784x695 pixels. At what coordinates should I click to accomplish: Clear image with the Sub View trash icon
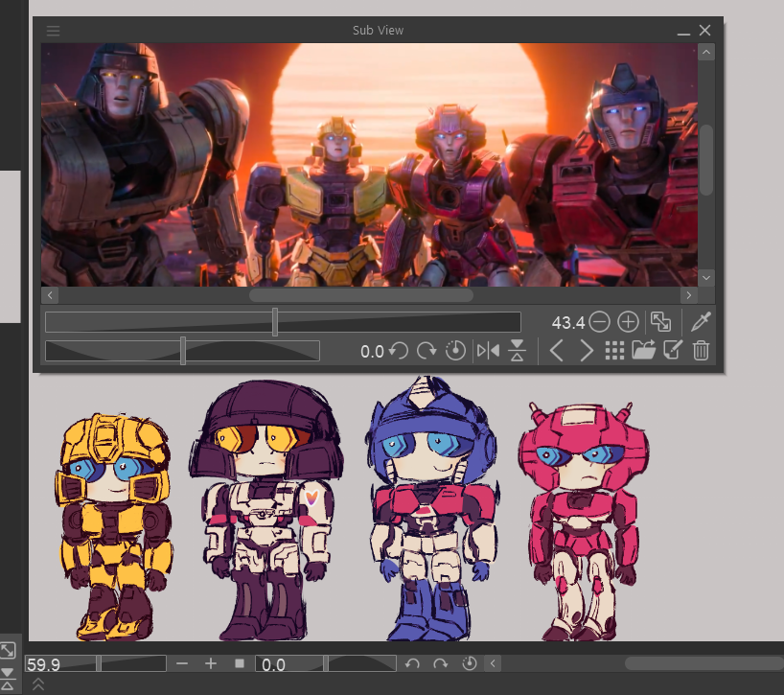pos(701,351)
